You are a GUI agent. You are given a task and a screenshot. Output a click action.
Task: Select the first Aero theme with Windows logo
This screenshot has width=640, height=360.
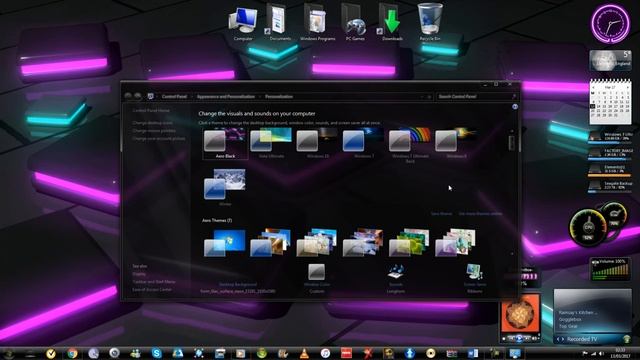point(225,243)
